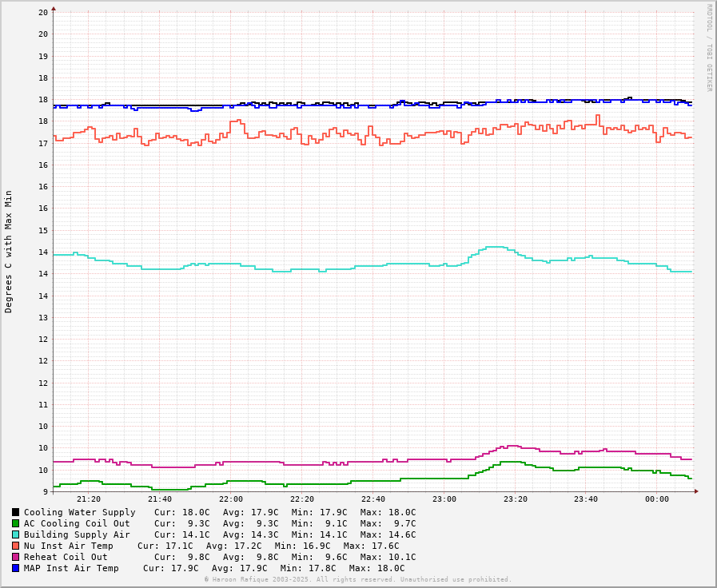Click the red arrow atop the Y axis
Viewport: 717px width, 588px height.
click(54, 9)
